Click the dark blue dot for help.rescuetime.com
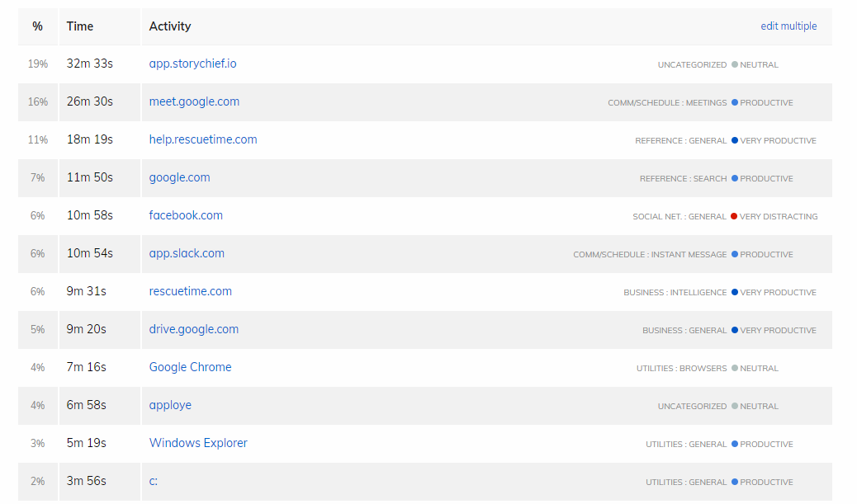Image resolution: width=857 pixels, height=504 pixels. [x=734, y=141]
